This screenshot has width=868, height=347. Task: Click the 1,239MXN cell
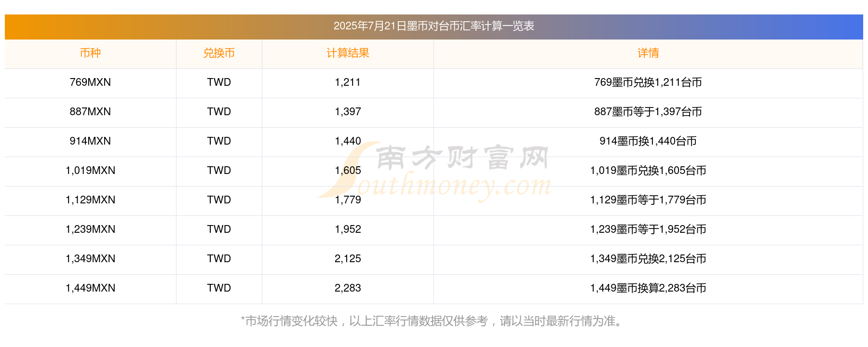pyautogui.click(x=90, y=229)
